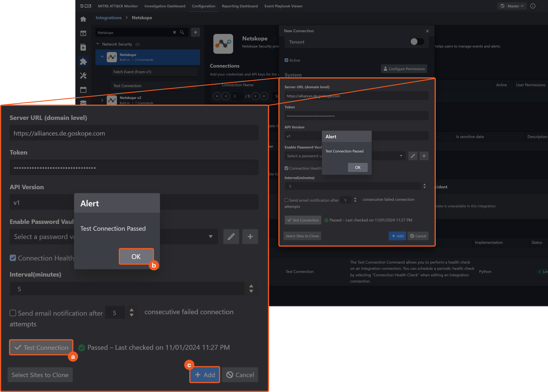Open MITRE ATT&CK Monitor tab
Image resolution: width=548 pixels, height=392 pixels.
(x=118, y=6)
